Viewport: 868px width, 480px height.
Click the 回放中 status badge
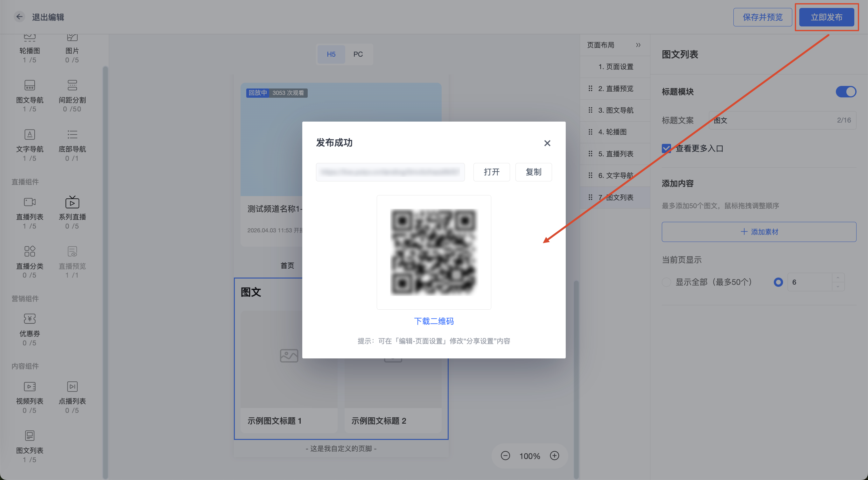258,93
